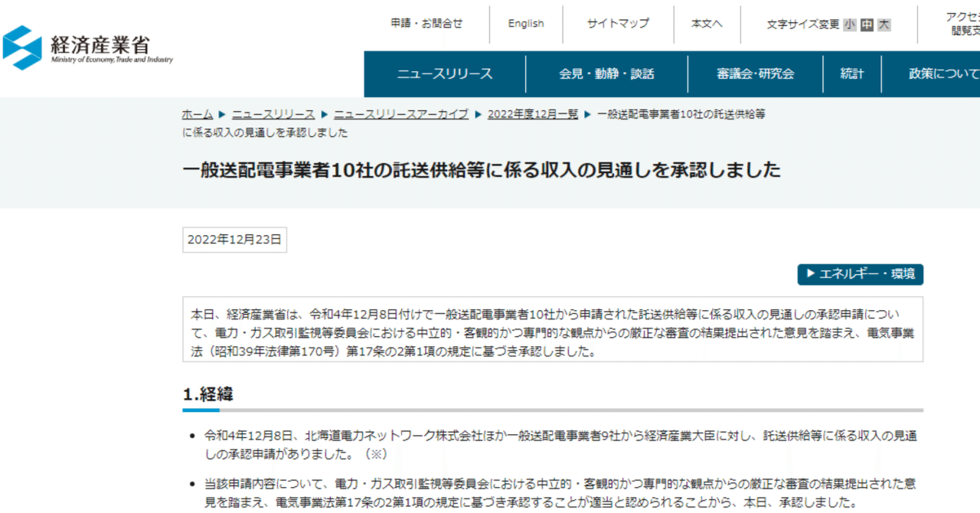Open the 審議会・研究会 navigation menu
Image resolution: width=980 pixels, height=513 pixels.
[755, 74]
